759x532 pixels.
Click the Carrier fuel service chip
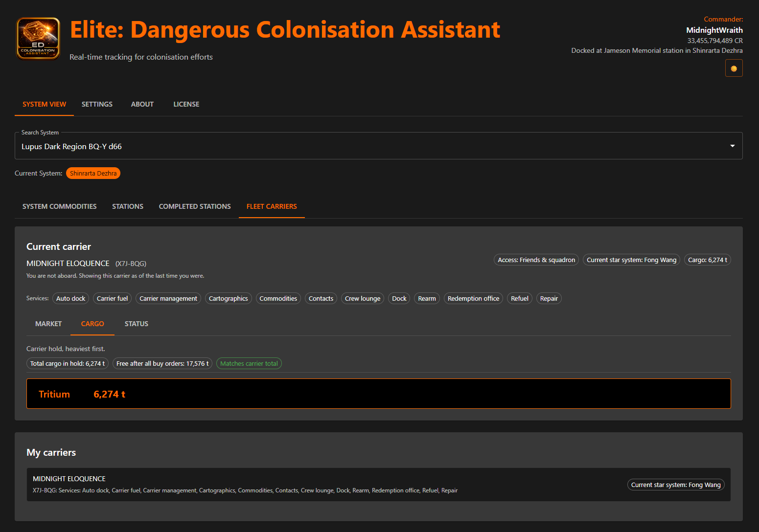point(112,298)
